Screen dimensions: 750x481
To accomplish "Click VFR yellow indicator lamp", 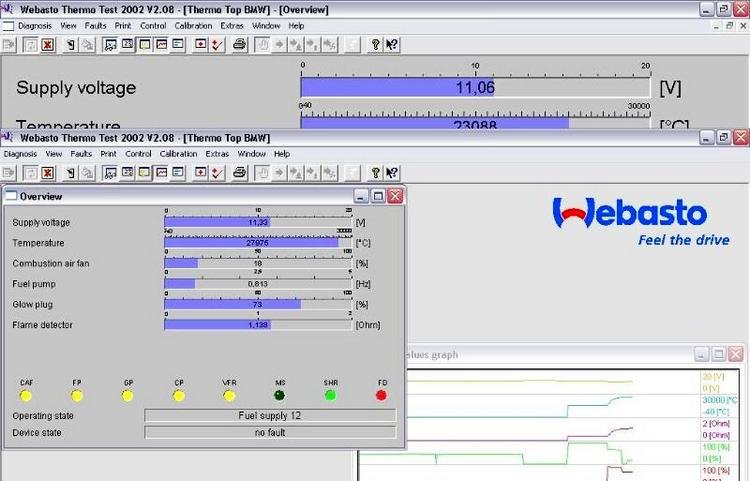I will [229, 395].
